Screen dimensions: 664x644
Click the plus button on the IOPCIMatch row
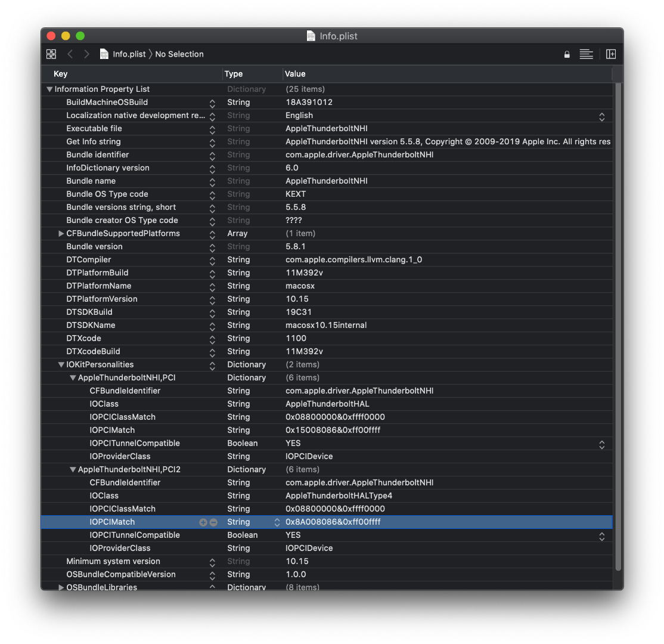(203, 522)
